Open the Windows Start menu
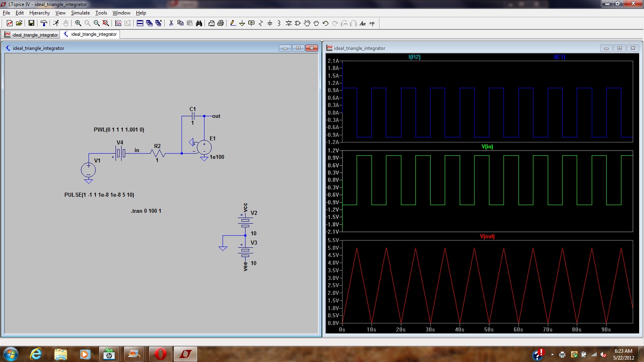644x362 pixels. click(10, 354)
